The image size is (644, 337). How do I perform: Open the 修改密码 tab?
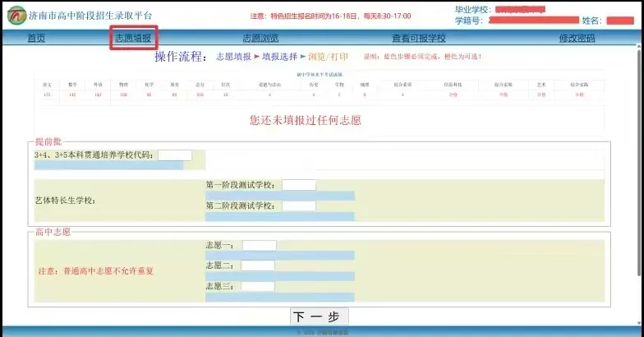click(x=577, y=38)
